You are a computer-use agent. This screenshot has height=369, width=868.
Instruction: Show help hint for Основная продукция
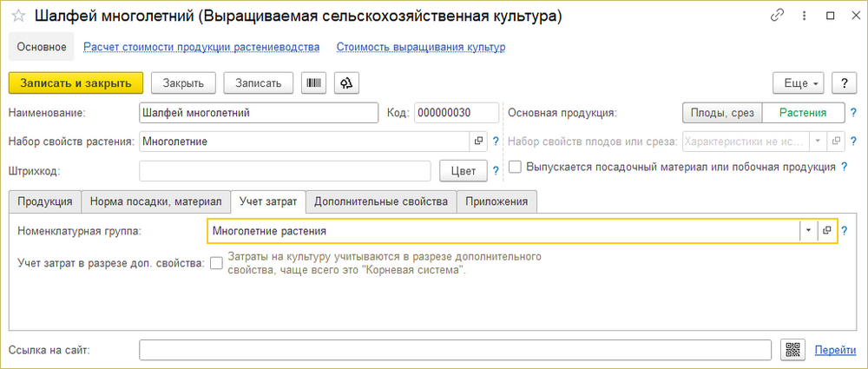pos(853,113)
